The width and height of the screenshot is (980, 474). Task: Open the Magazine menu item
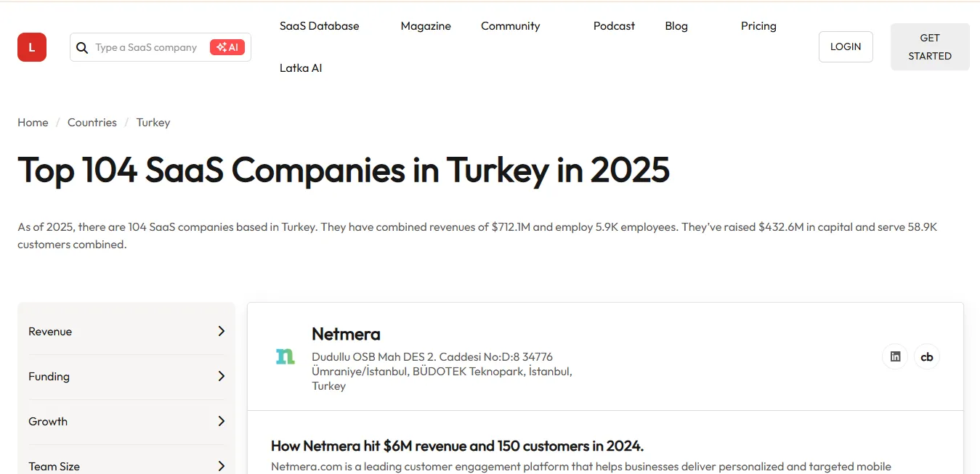click(426, 25)
